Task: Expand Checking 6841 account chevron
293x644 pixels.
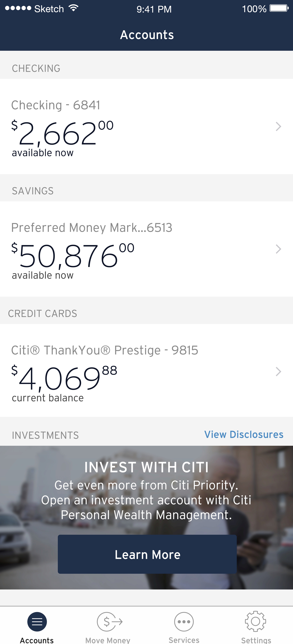Action: pos(278,126)
